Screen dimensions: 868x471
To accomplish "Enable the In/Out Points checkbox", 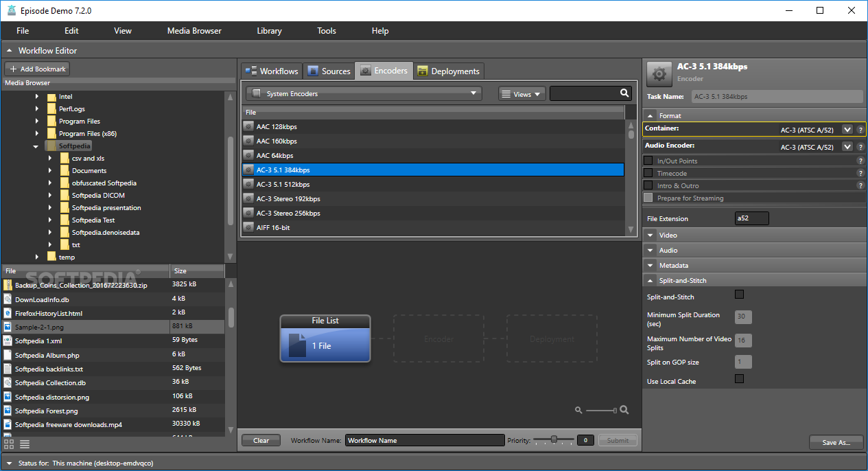I will (648, 161).
